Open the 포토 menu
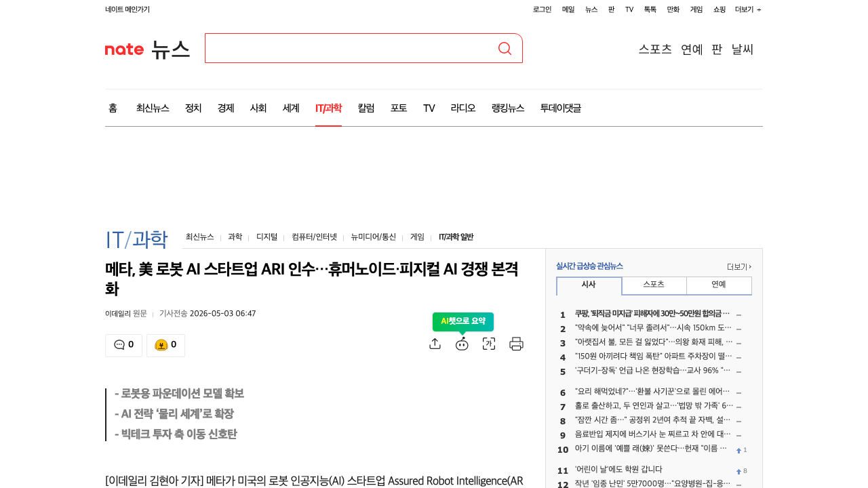868x488 pixels. pos(399,108)
